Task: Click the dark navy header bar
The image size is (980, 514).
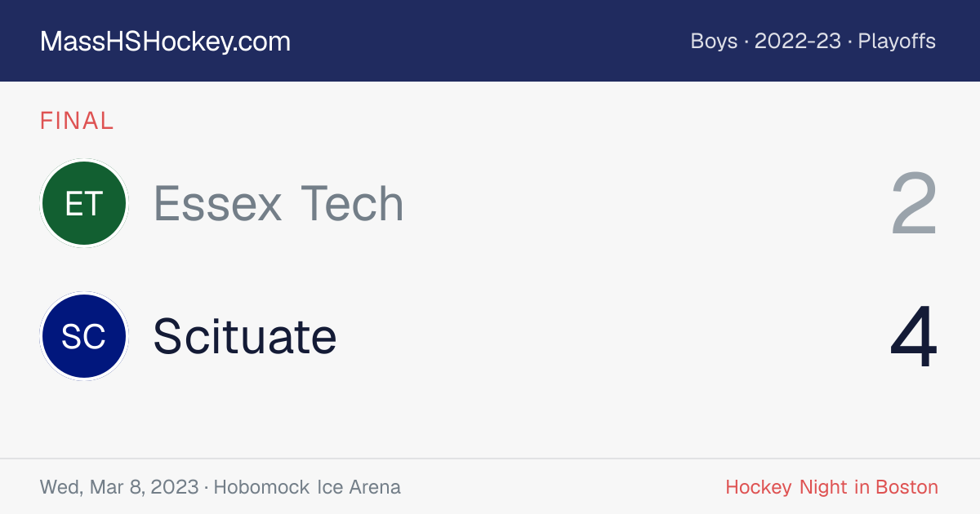Action: [x=490, y=41]
